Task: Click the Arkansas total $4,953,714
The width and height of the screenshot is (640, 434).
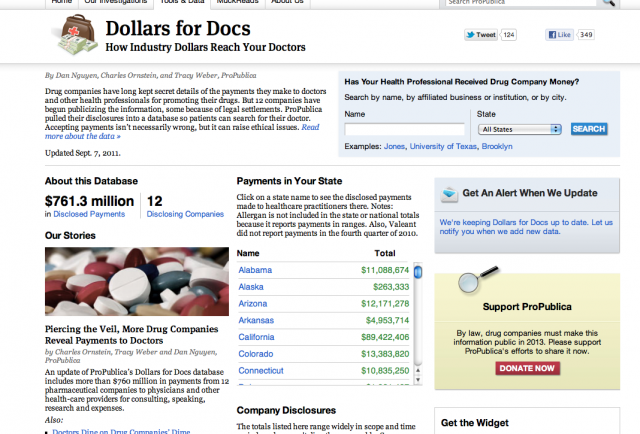Action: click(387, 320)
